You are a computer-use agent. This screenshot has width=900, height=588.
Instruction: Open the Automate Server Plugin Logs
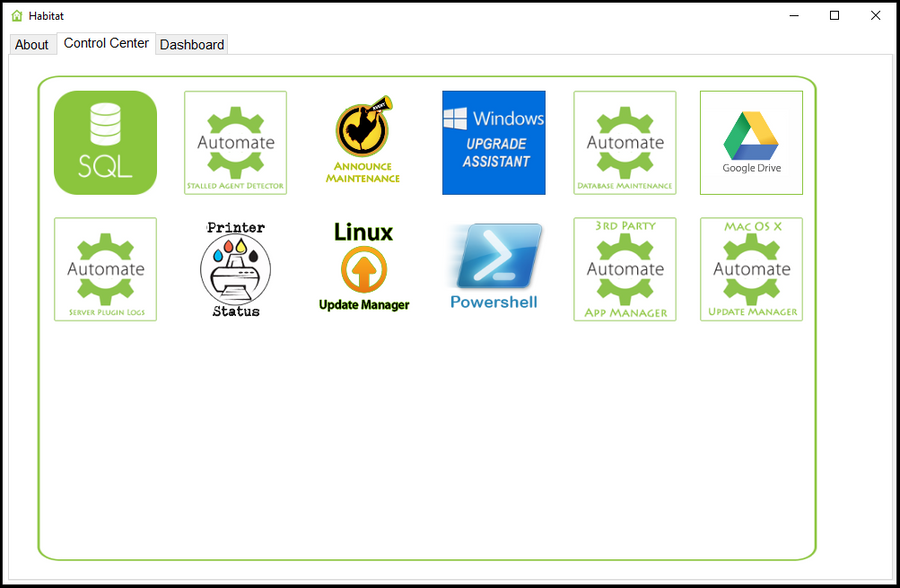[x=105, y=269]
